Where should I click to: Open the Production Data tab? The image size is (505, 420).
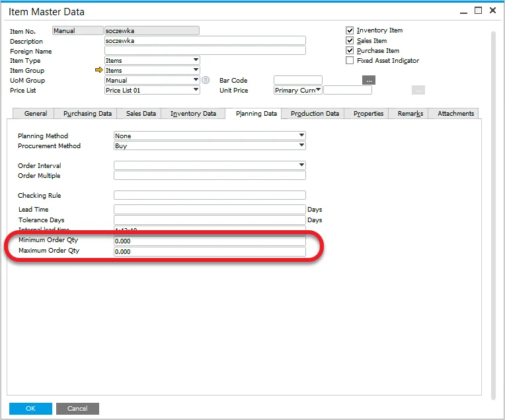[x=315, y=114]
